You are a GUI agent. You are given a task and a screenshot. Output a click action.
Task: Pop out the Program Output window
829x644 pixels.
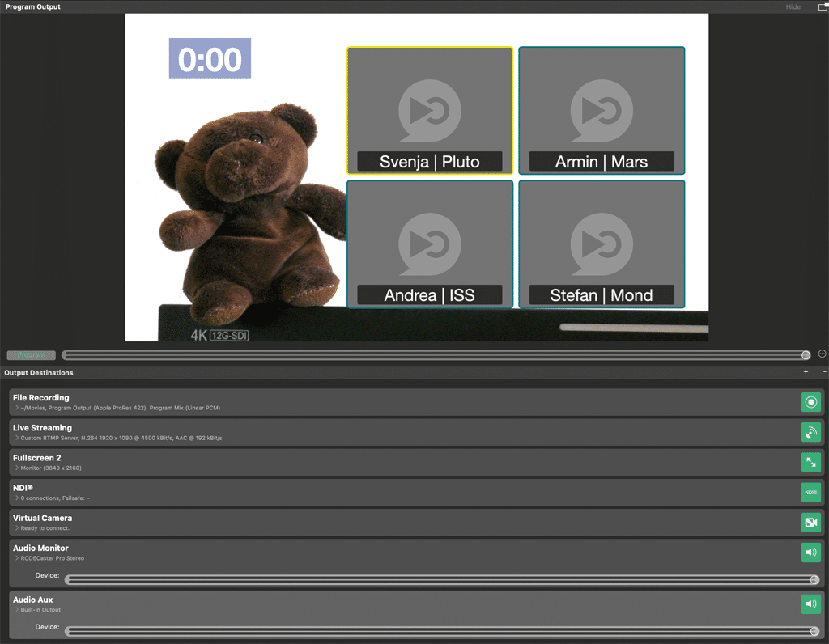[823, 6]
